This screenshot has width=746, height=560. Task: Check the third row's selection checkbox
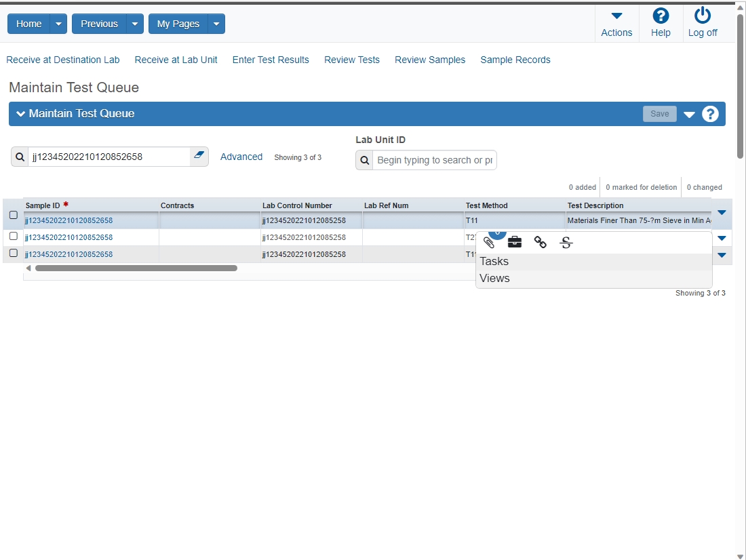[x=14, y=253]
